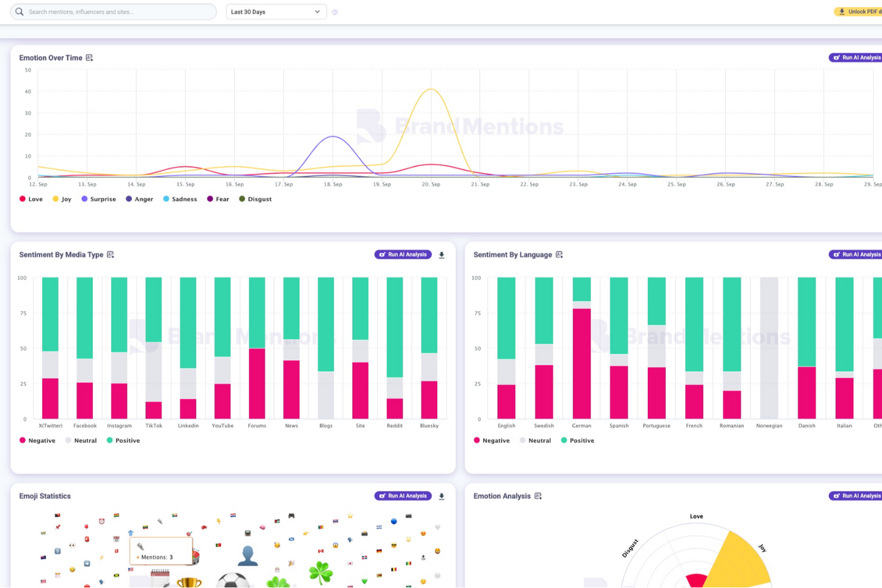Click the Disgust label on polar chart
This screenshot has height=588, width=882.
click(630, 548)
